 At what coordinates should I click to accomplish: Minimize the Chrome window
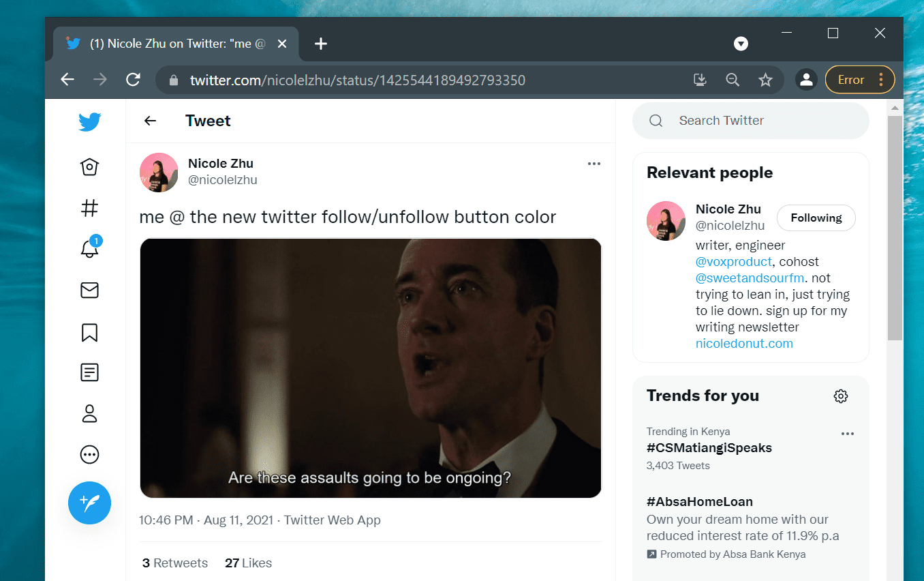pyautogui.click(x=786, y=33)
